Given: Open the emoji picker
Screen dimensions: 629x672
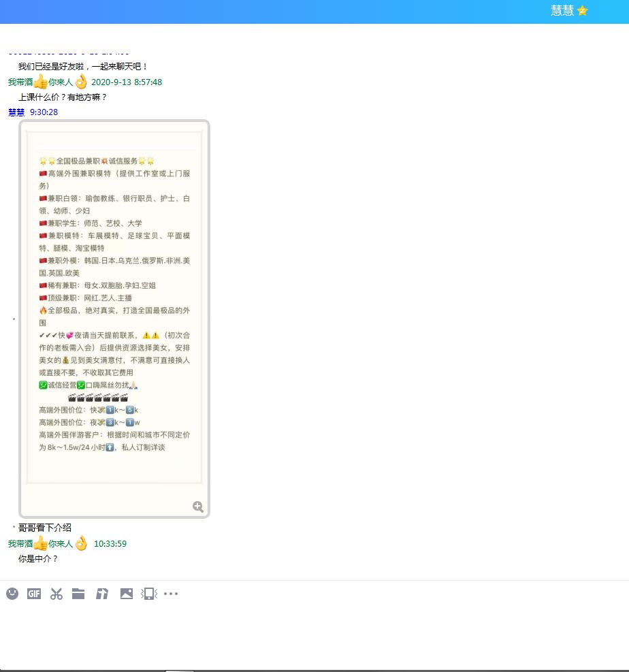Looking at the screenshot, I should (12, 594).
